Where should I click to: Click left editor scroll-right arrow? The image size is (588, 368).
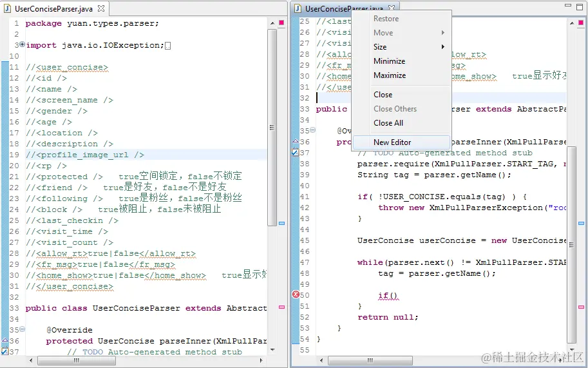(261, 360)
